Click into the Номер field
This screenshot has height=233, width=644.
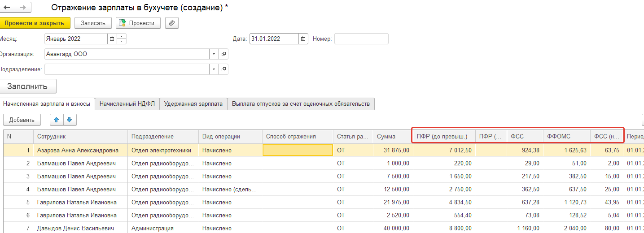[x=361, y=39]
